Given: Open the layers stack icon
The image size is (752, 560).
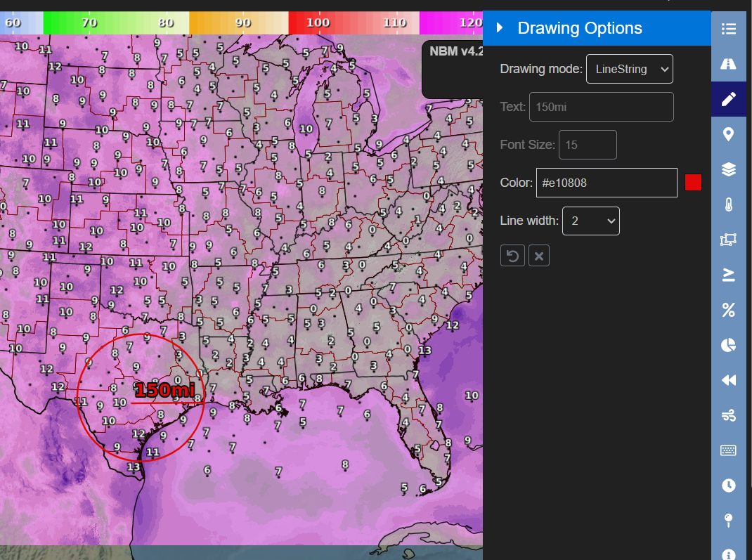Looking at the screenshot, I should coord(729,169).
